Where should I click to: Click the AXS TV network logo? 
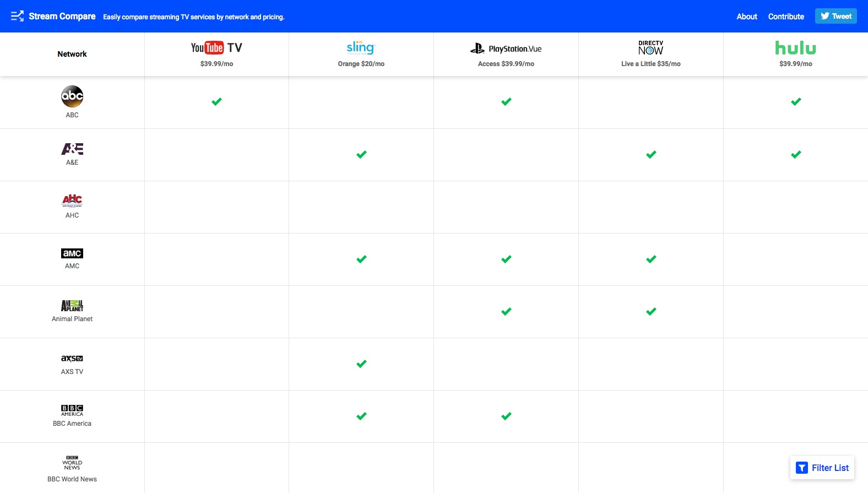coord(72,359)
